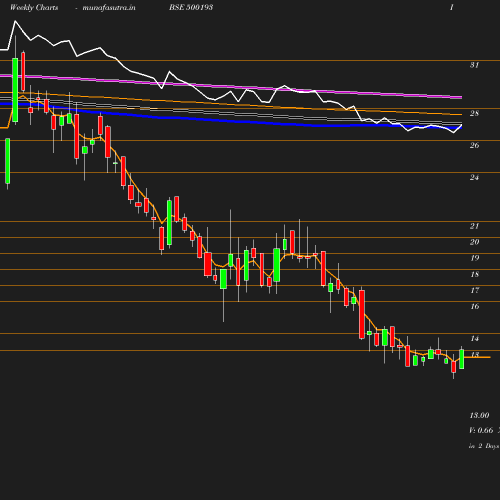Click the volume reading 'V: 0.66'
500x500 pixels.
pyautogui.click(x=481, y=430)
